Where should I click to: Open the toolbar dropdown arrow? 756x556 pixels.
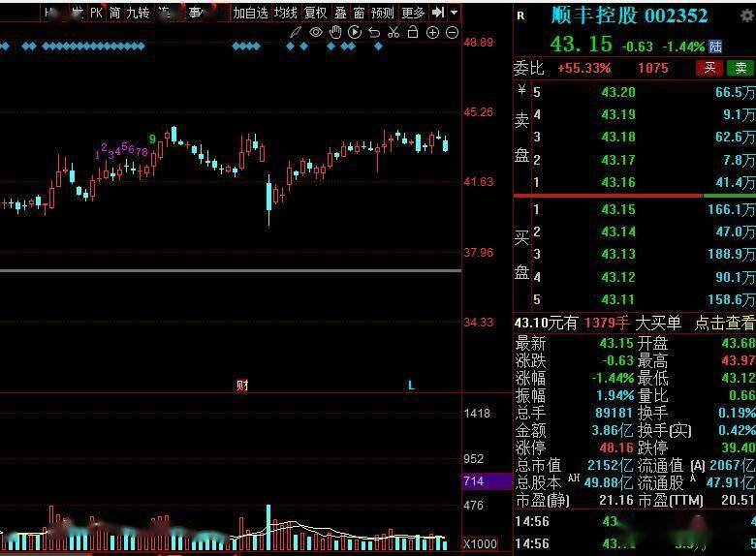click(455, 13)
